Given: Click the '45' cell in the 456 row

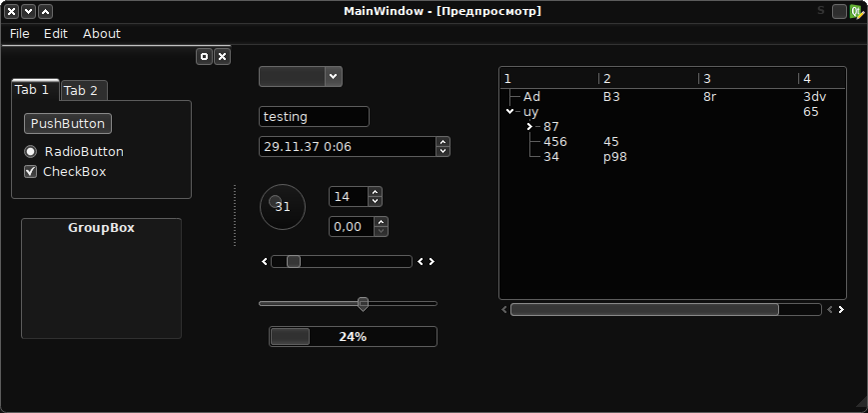Looking at the screenshot, I should (611, 142).
